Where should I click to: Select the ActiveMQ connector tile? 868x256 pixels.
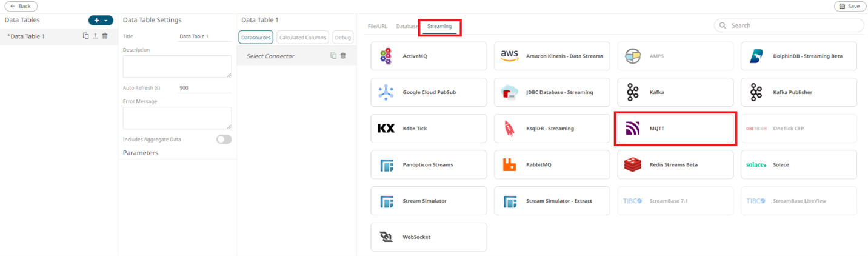click(429, 56)
